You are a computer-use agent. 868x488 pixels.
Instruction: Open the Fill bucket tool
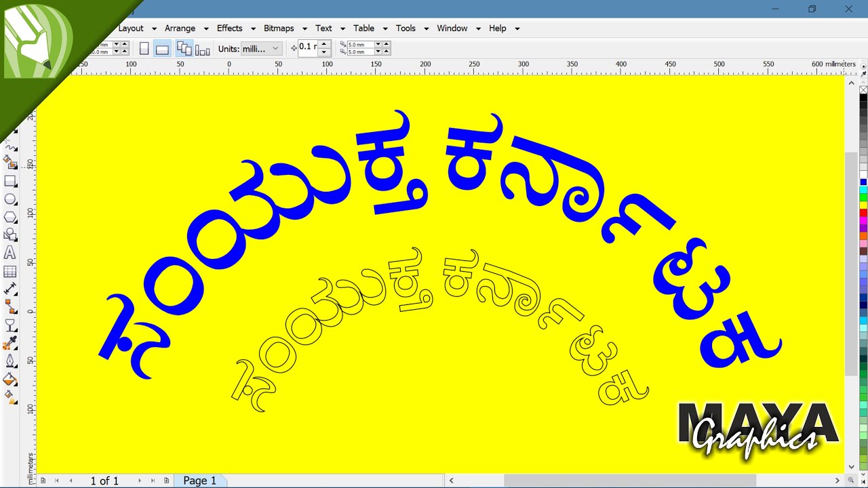point(10,379)
